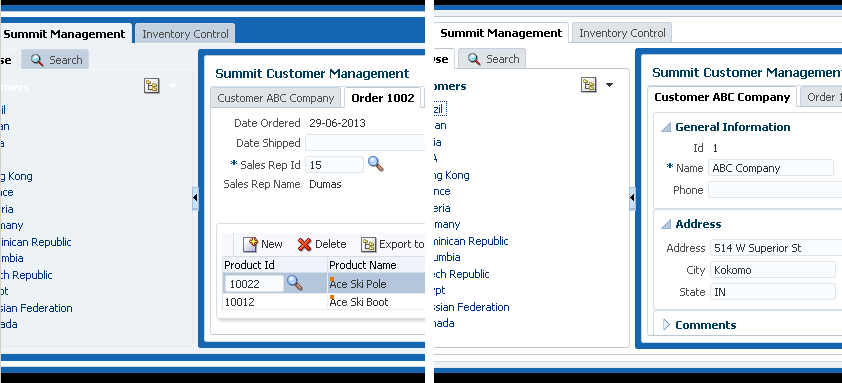Viewport: 842px width, 383px height.
Task: Click the State field containing IN
Action: (x=773, y=292)
